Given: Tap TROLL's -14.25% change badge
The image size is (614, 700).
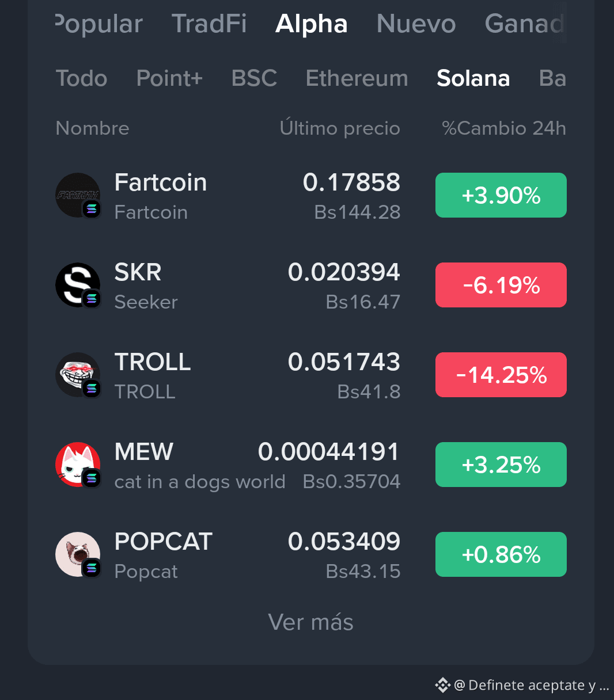Looking at the screenshot, I should click(x=501, y=375).
